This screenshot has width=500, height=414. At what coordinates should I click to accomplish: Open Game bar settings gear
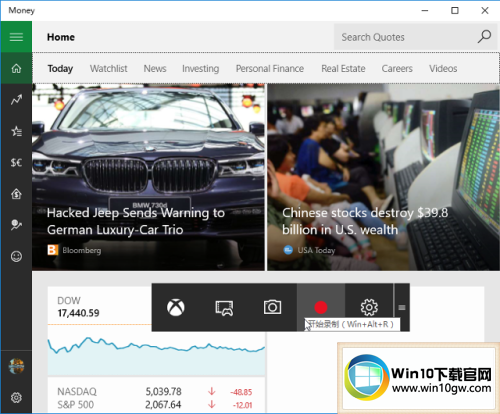click(x=369, y=307)
